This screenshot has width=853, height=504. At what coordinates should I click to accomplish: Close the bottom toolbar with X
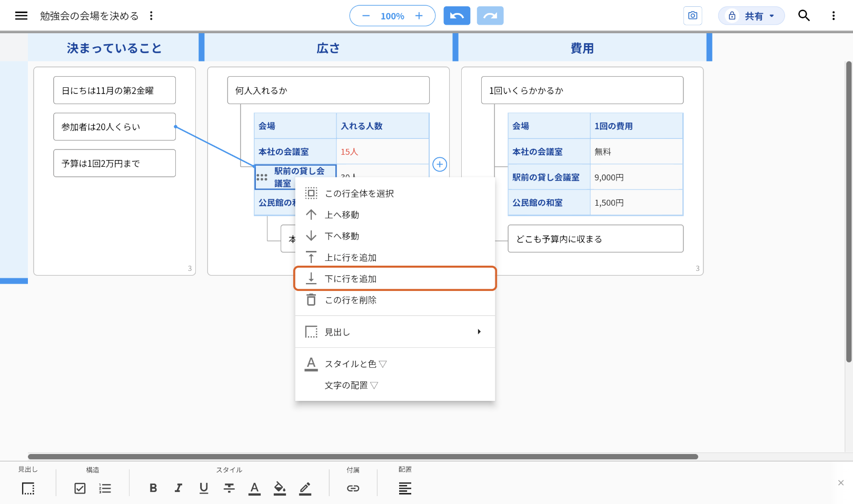tap(841, 482)
